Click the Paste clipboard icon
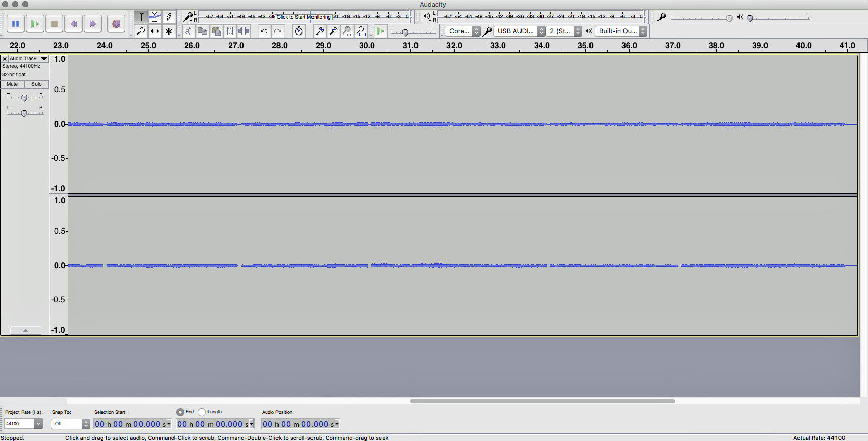 tap(216, 31)
